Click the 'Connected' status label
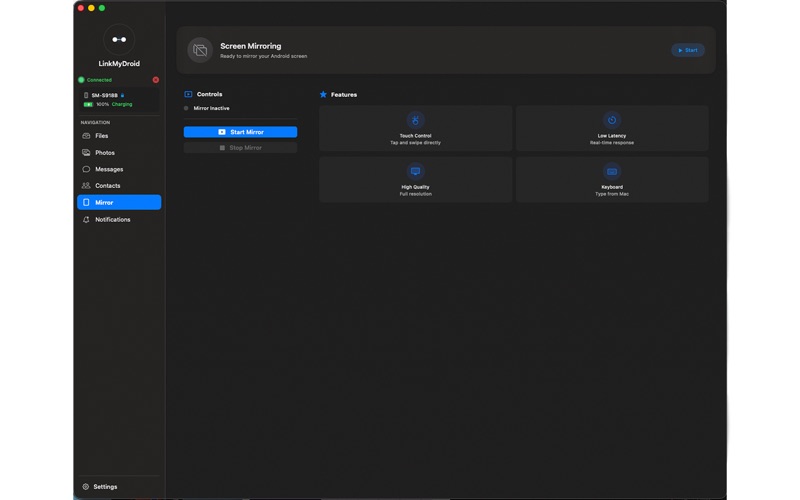The image size is (800, 500). click(99, 80)
